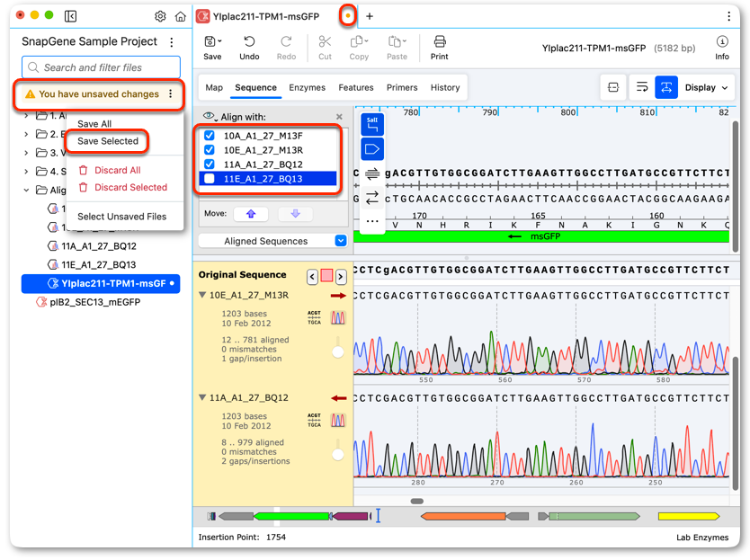Click the reverse complement arrows icon
Viewport: 750px width, 560px height.
coord(372,198)
